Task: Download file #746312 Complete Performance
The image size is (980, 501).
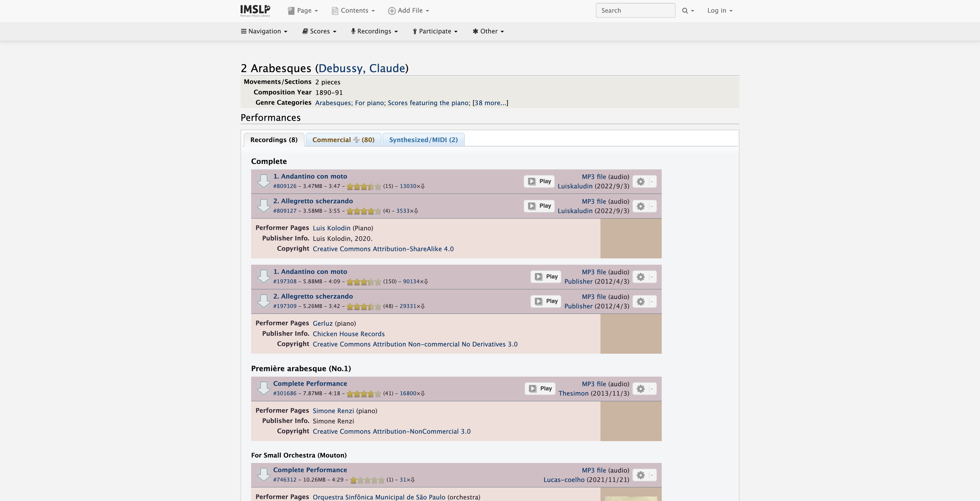Action: click(x=263, y=474)
